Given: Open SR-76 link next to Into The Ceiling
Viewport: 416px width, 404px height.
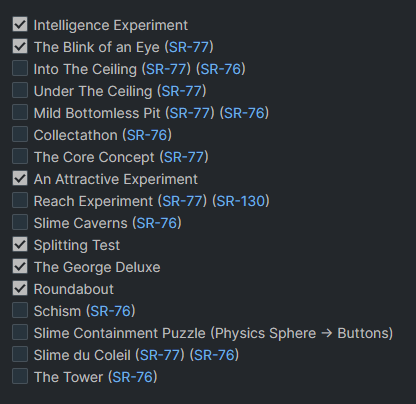Looking at the screenshot, I should [x=221, y=69].
